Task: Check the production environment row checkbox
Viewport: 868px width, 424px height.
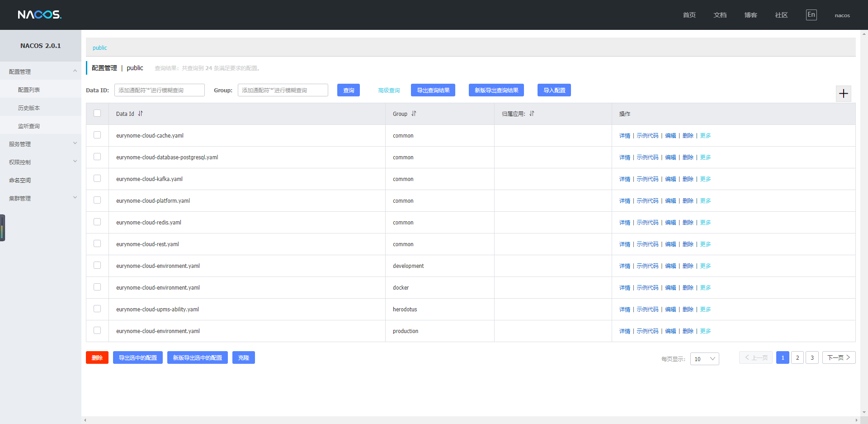Action: 97,330
